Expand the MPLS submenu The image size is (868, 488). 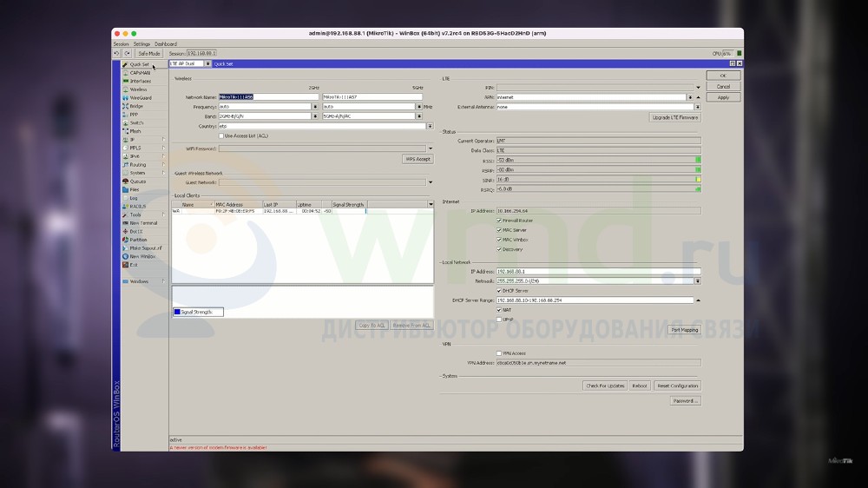click(163, 148)
